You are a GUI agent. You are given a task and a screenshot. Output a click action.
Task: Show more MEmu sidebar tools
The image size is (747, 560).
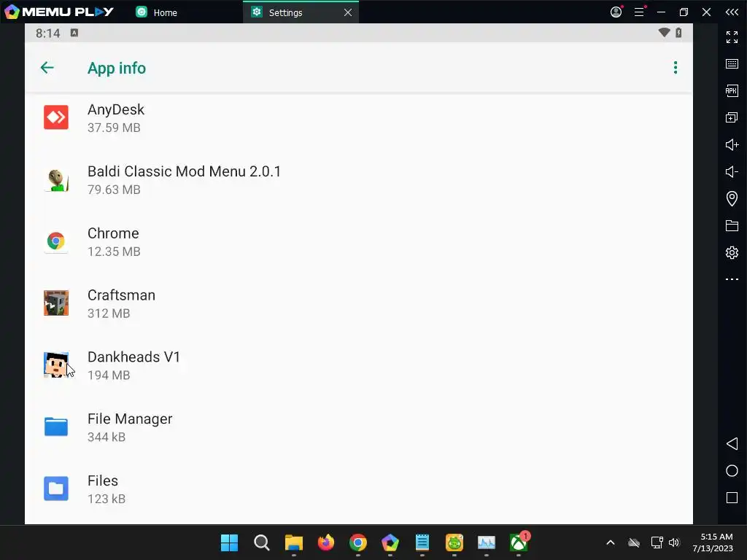pos(732,279)
